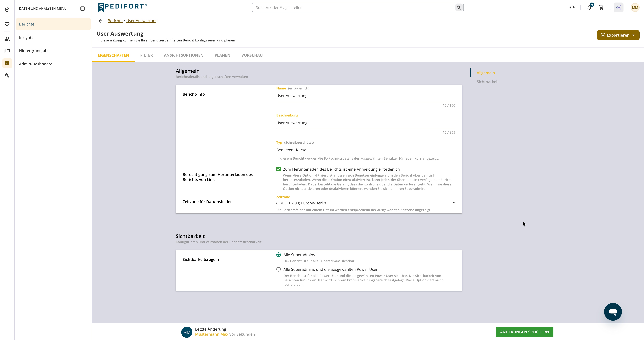The image size is (644, 340).
Task: Switch to the FILTER tab
Action: [147, 55]
